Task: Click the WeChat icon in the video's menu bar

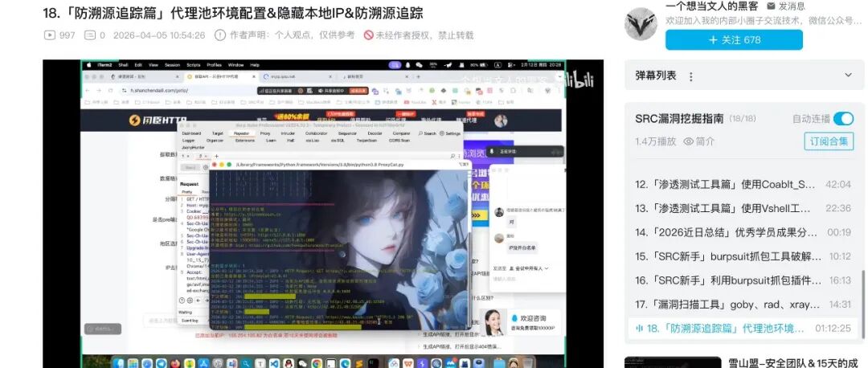Action: (419, 65)
